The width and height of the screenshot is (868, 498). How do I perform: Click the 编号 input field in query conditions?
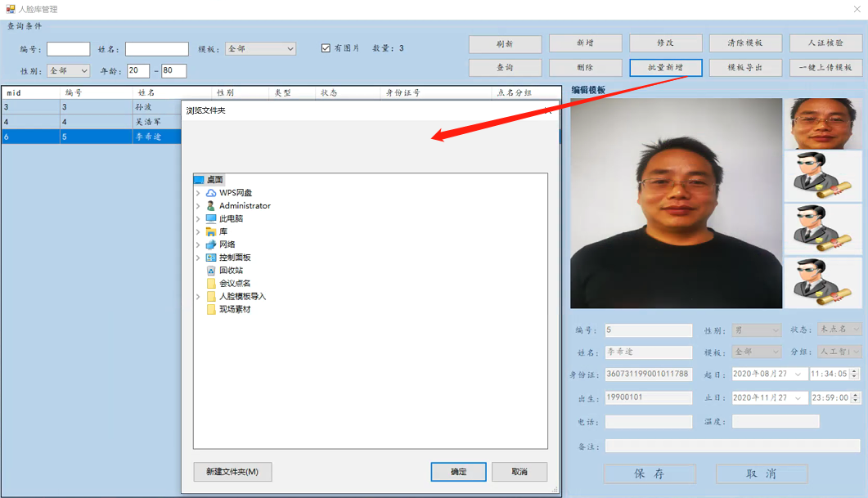(68, 49)
